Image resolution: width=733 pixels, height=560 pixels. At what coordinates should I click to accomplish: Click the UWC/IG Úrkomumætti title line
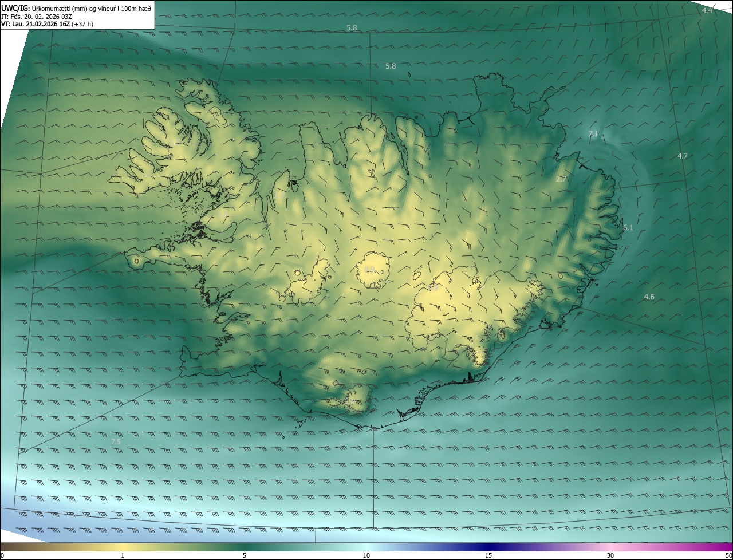pos(76,8)
